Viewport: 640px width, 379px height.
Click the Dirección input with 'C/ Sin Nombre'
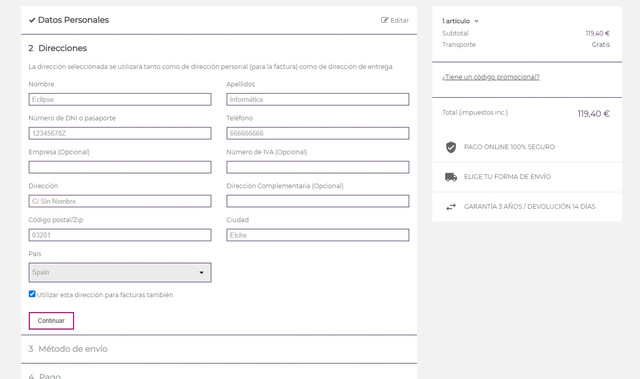pyautogui.click(x=120, y=201)
